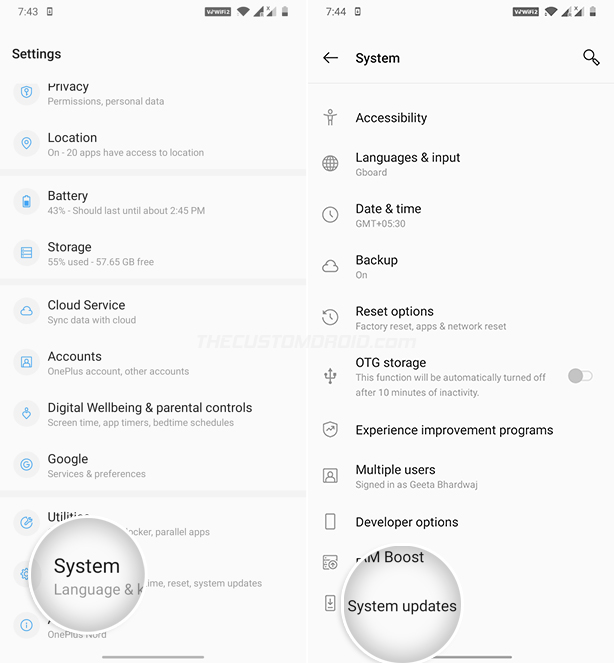Open Digital Wellbeing & parental controls
Image resolution: width=614 pixels, height=663 pixels.
tap(153, 414)
